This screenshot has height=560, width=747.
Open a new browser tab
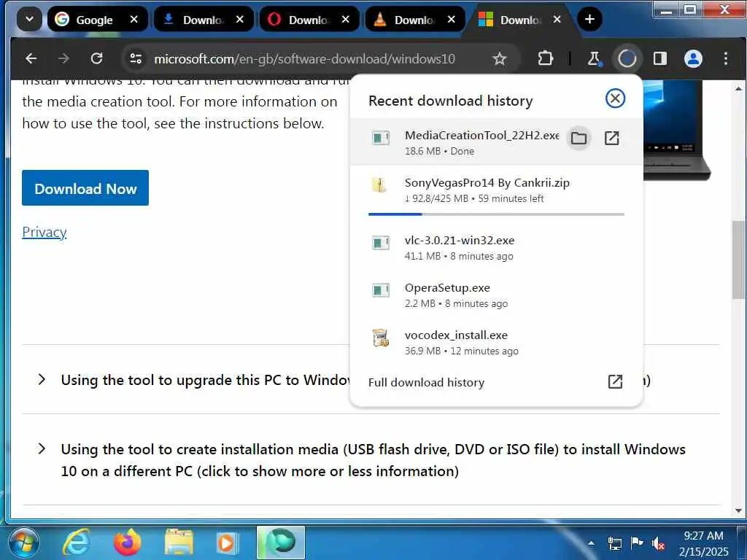pos(589,20)
